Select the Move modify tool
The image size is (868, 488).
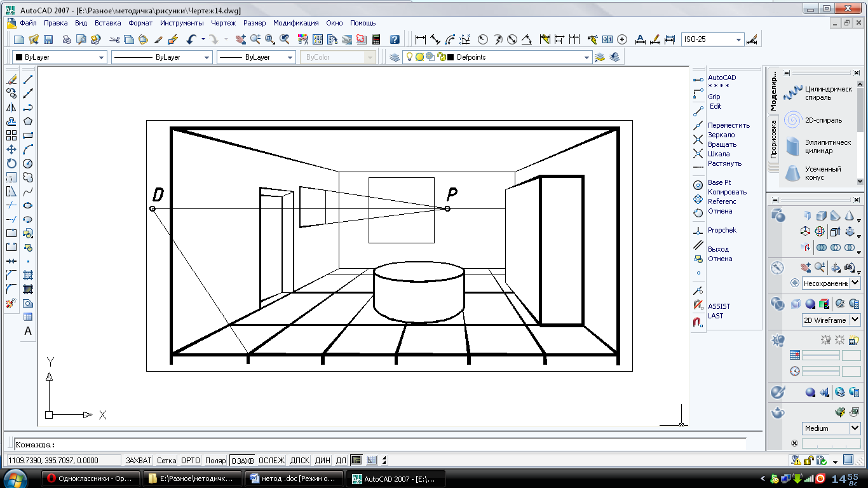click(x=11, y=149)
